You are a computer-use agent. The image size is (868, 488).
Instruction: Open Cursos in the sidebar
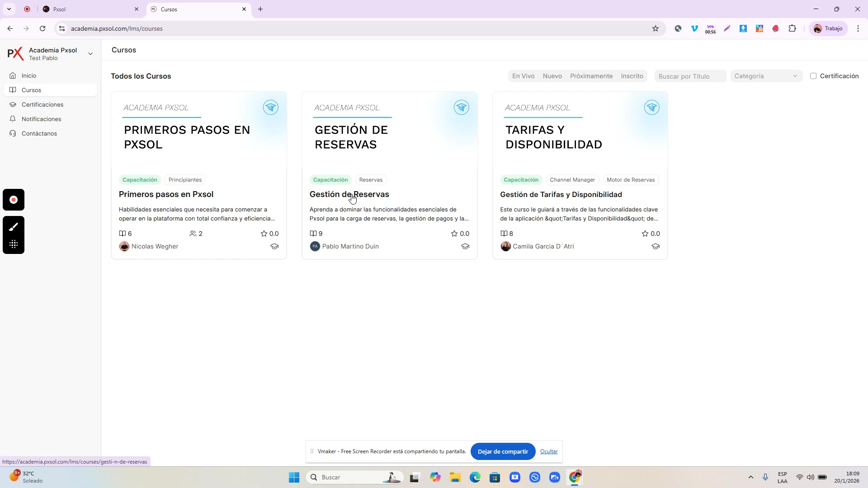50,90
